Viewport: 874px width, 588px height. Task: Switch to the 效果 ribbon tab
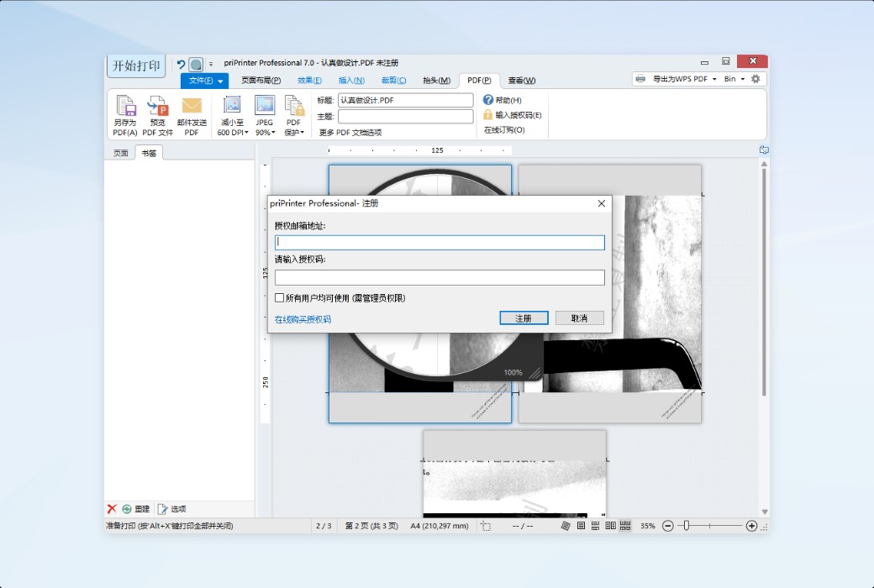(x=309, y=81)
